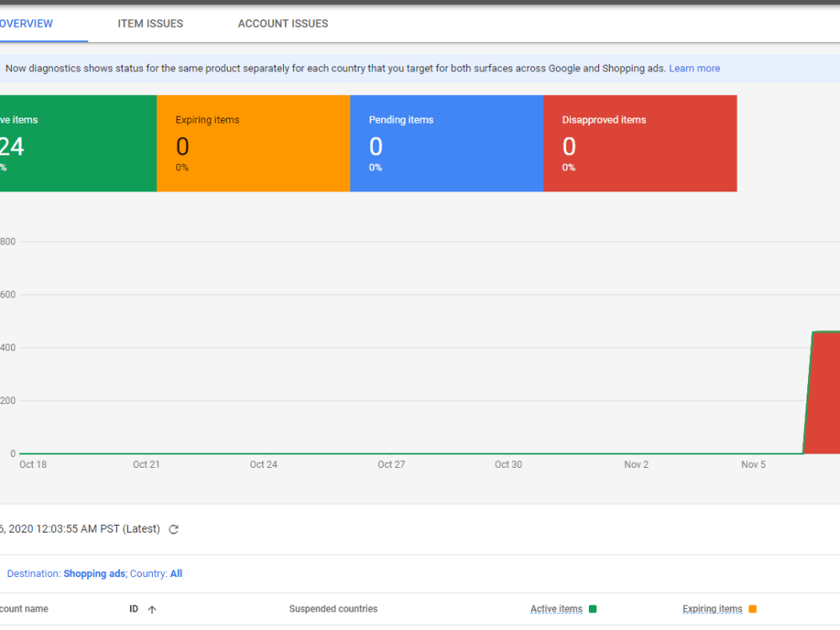The image size is (840, 630).
Task: Select the green Active items card
Action: (x=78, y=144)
